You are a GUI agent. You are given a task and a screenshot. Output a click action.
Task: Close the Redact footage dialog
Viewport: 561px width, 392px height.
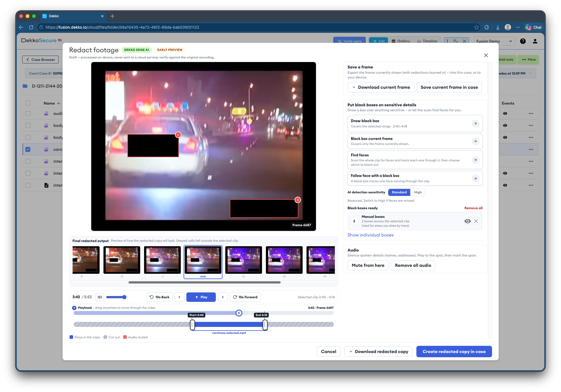coord(486,55)
